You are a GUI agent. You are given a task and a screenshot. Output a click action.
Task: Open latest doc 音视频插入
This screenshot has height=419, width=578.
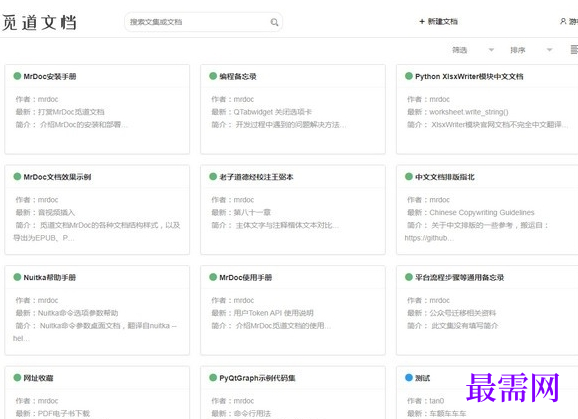point(56,213)
